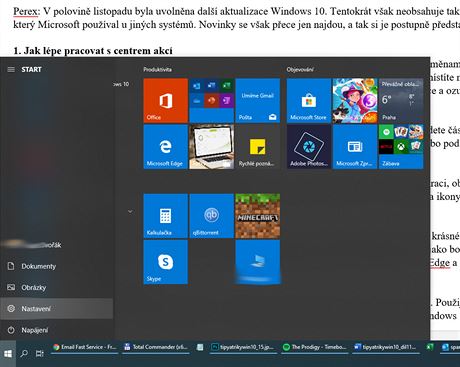Click the Outlook taskbar item at right edge
Screen dimensions: 460x367
pyautogui.click(x=450, y=347)
